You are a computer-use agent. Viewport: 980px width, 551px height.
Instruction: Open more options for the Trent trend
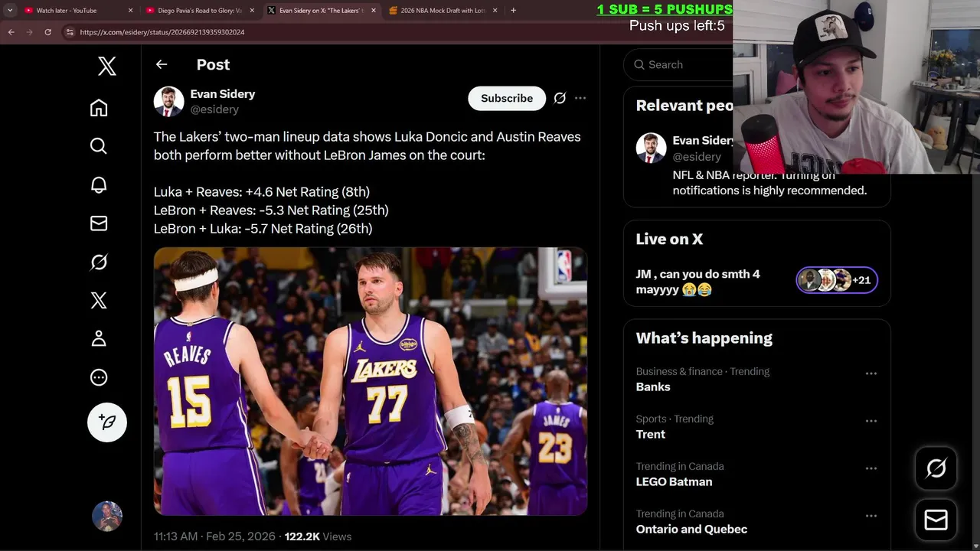pos(871,421)
